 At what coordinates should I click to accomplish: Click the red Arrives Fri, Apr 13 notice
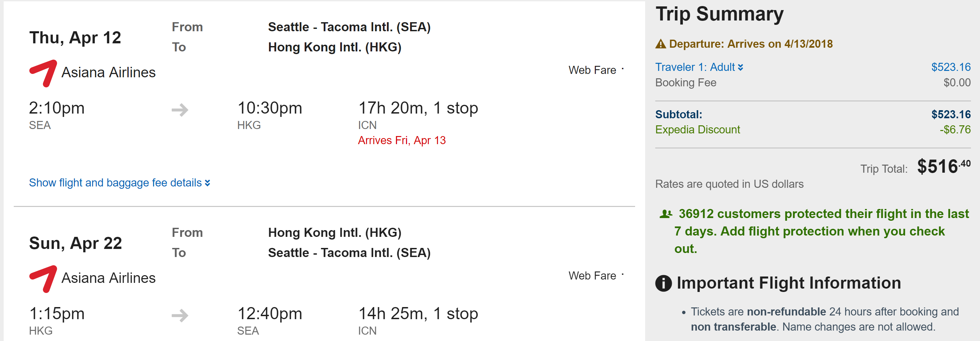pyautogui.click(x=402, y=140)
